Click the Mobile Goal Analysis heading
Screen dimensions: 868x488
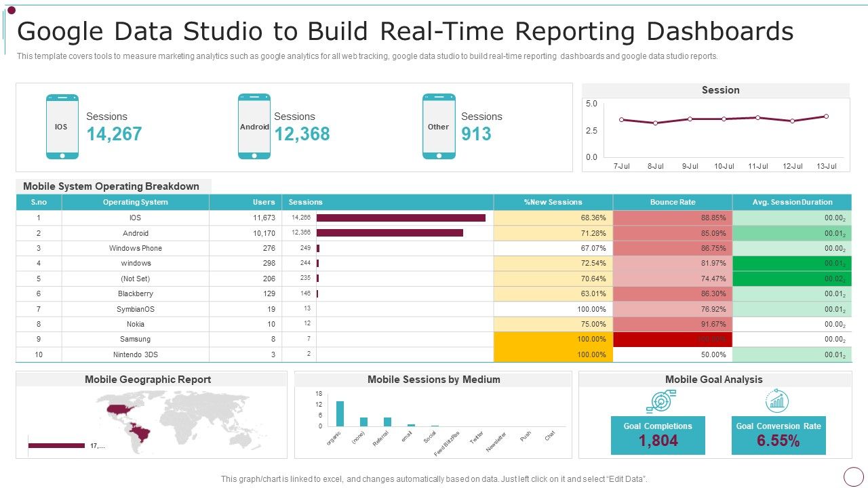[x=714, y=380]
